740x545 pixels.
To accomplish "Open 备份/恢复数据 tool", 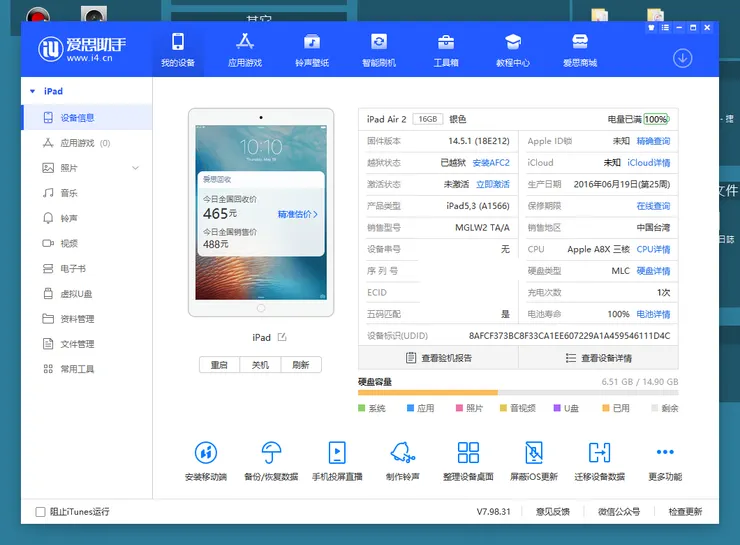I will [x=271, y=461].
